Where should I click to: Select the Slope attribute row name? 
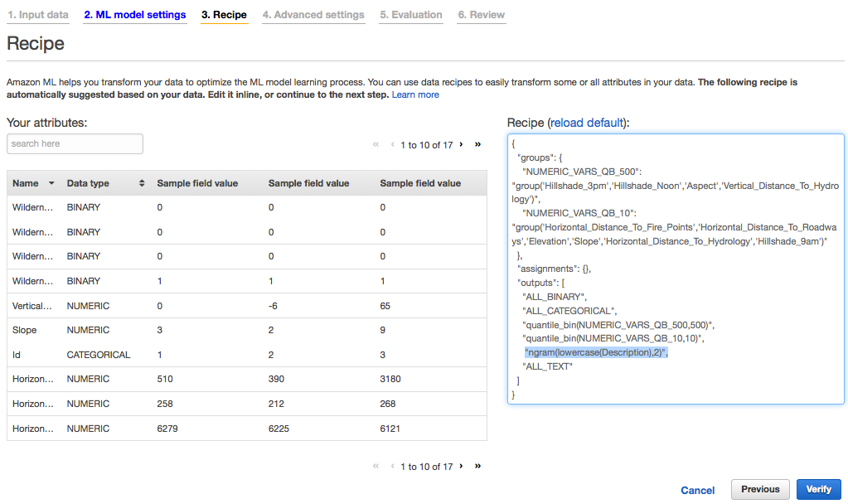(x=24, y=330)
